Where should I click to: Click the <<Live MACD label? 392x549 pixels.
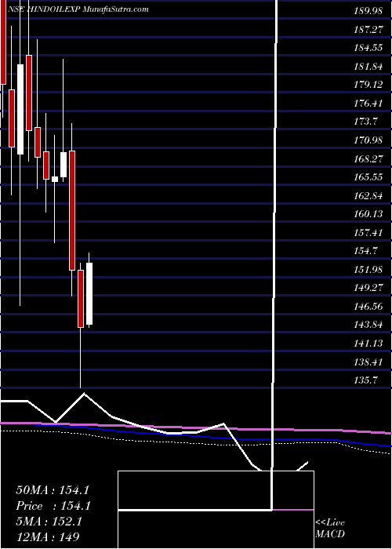[x=330, y=529]
